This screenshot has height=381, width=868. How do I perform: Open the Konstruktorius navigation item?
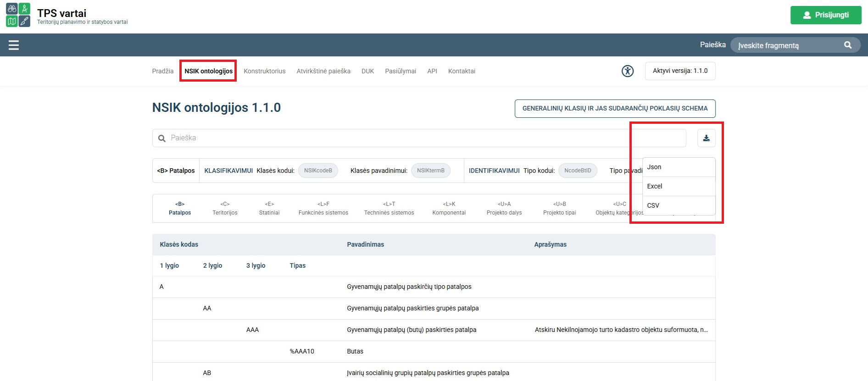[265, 71]
